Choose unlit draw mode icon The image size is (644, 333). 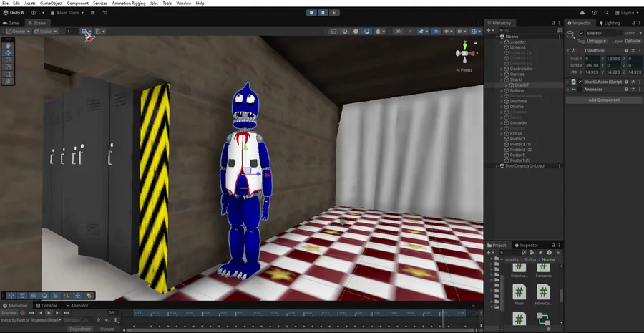(x=356, y=32)
